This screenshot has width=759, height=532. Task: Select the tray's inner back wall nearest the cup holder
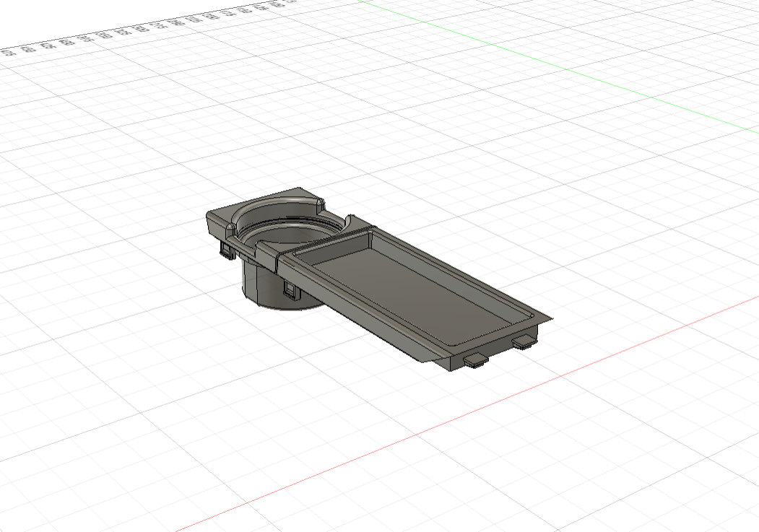click(334, 245)
